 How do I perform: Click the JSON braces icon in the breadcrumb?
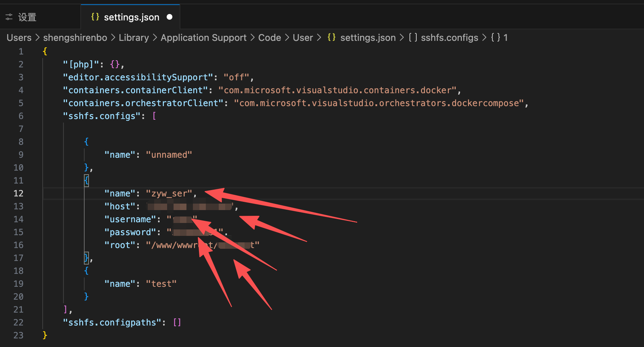pyautogui.click(x=332, y=37)
